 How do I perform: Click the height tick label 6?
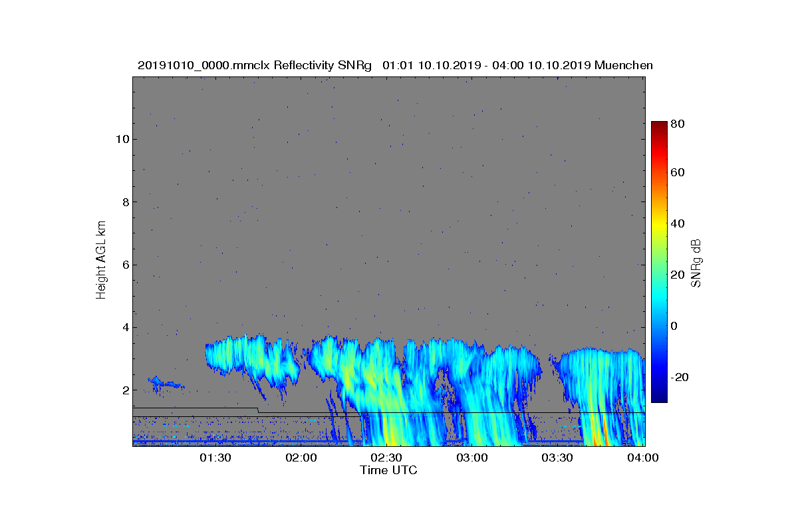[x=125, y=265]
